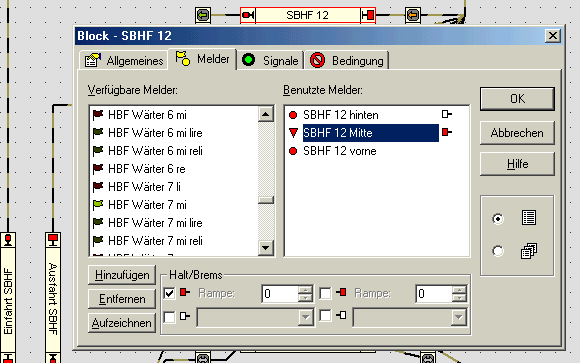Click the list view icon

pyautogui.click(x=529, y=218)
